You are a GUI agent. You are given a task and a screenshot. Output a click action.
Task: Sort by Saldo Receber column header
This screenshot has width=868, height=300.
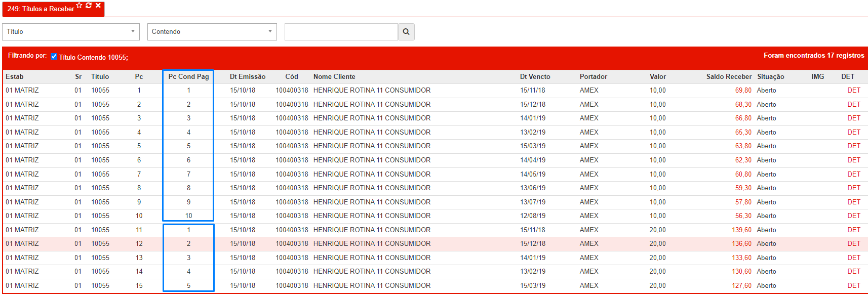pyautogui.click(x=729, y=76)
